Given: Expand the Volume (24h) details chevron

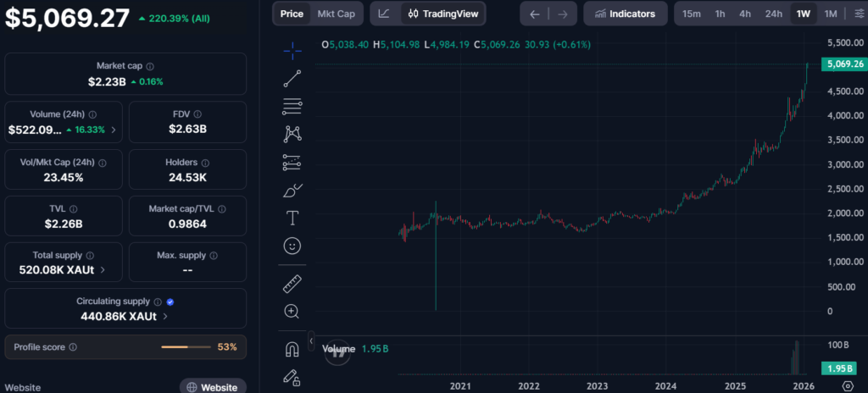Looking at the screenshot, I should coord(114,130).
